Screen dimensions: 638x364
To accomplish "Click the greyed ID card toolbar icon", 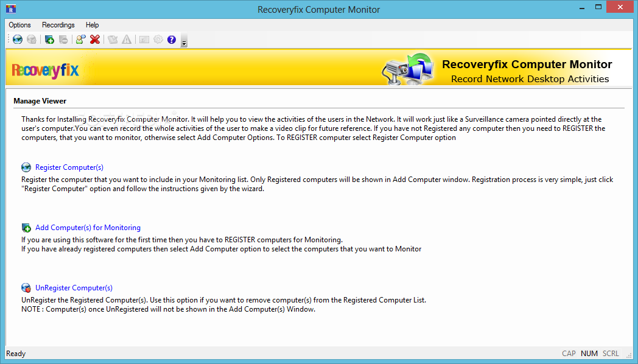I will point(144,40).
